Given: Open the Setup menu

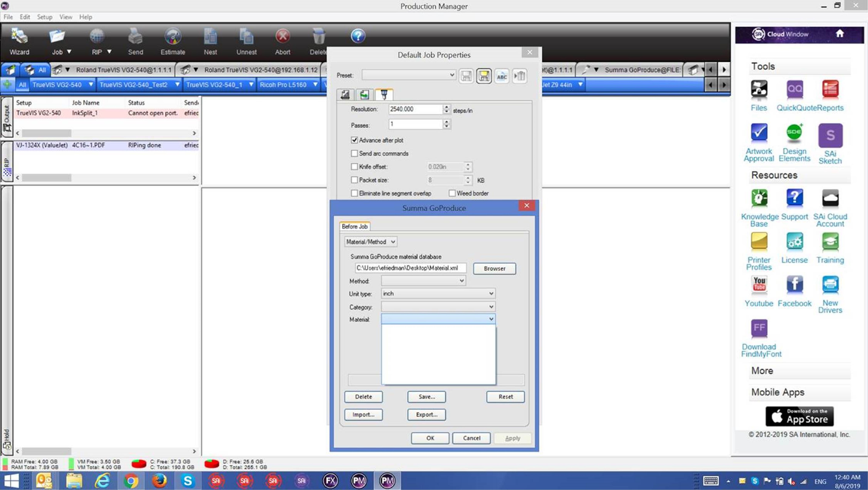Looking at the screenshot, I should pos(45,17).
